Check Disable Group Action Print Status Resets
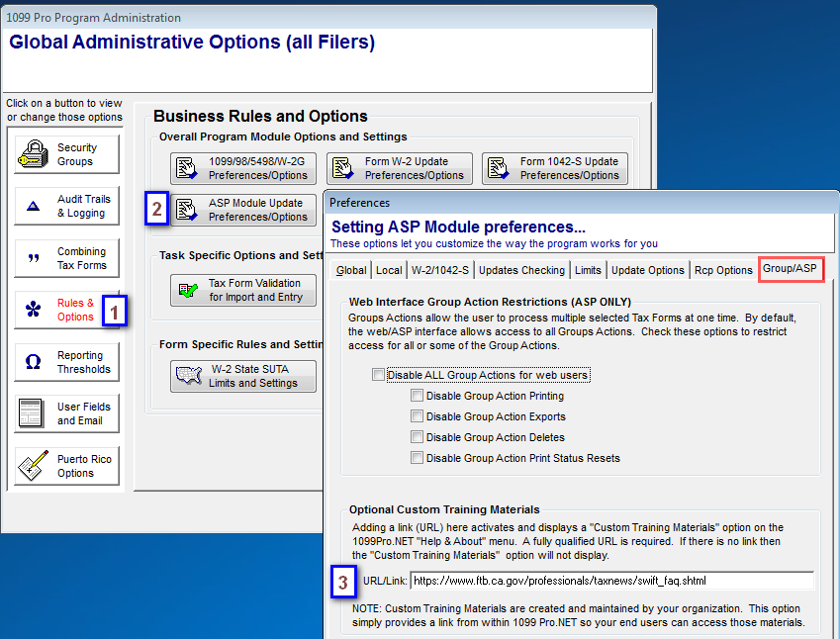Screen dimensions: 840x639 point(418,458)
